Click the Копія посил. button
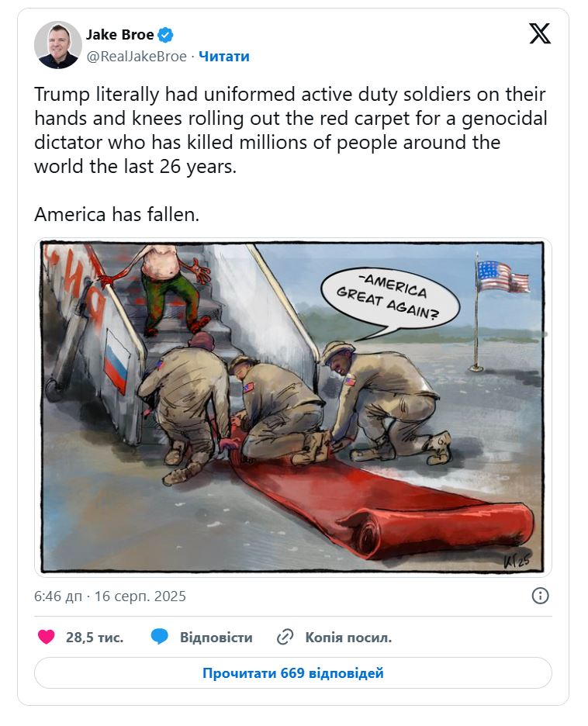The height and width of the screenshot is (726, 588). (x=348, y=638)
